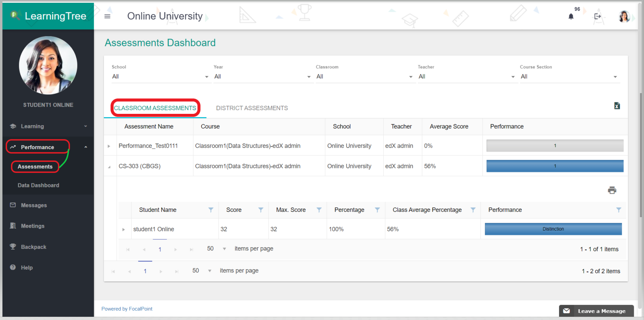The width and height of the screenshot is (644, 320).
Task: Click the notification bell icon
Action: (571, 17)
